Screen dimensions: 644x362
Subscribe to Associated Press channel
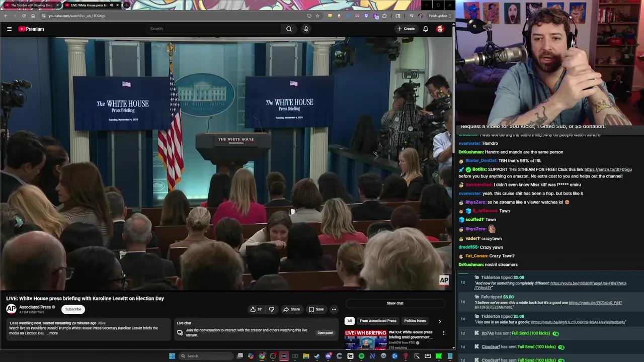pyautogui.click(x=73, y=309)
